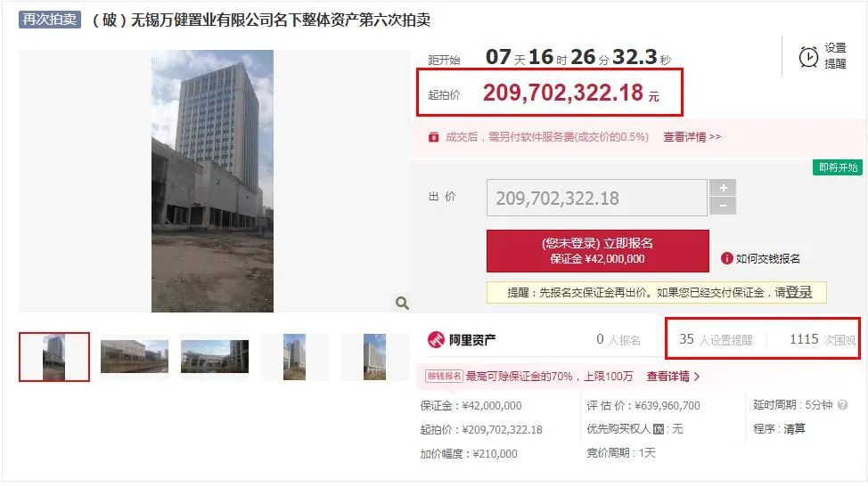868x487 pixels.
Task: Click the help icon next to 延时周期
Action: (842, 404)
